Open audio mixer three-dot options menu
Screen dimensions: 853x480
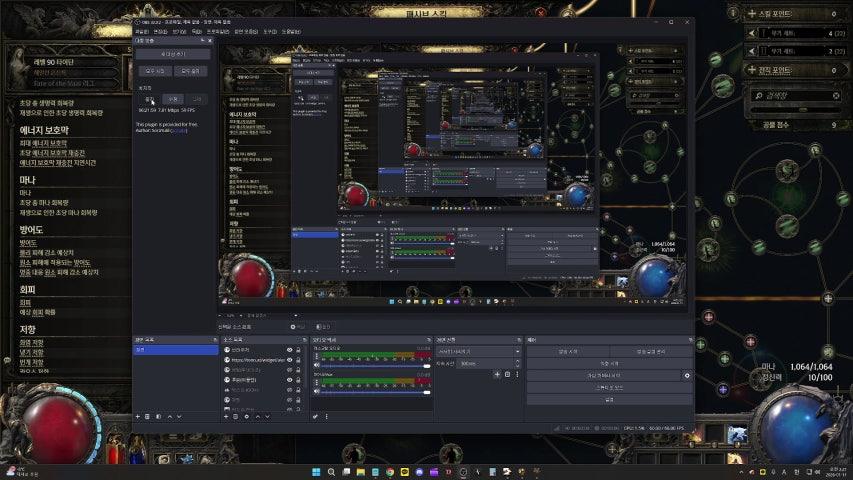click(x=324, y=416)
